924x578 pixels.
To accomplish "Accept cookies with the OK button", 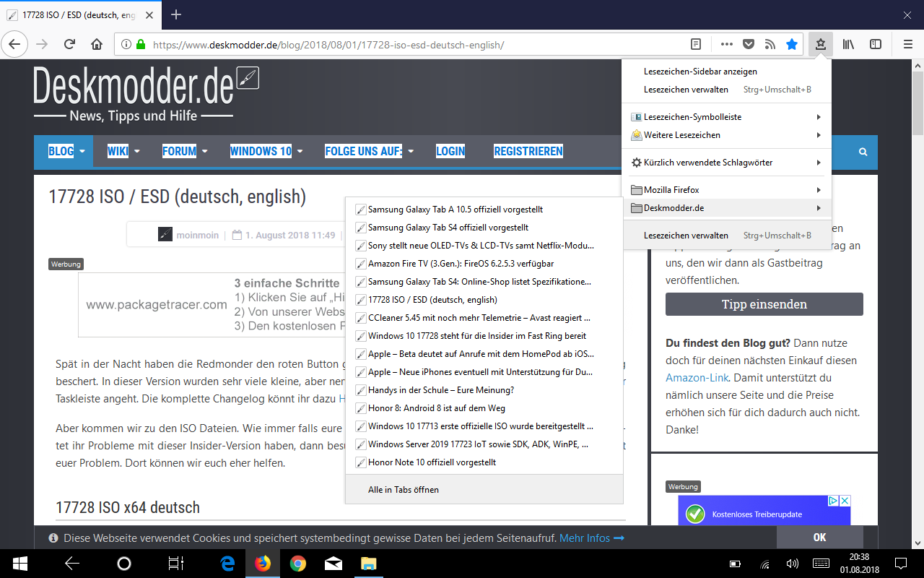I will (819, 538).
